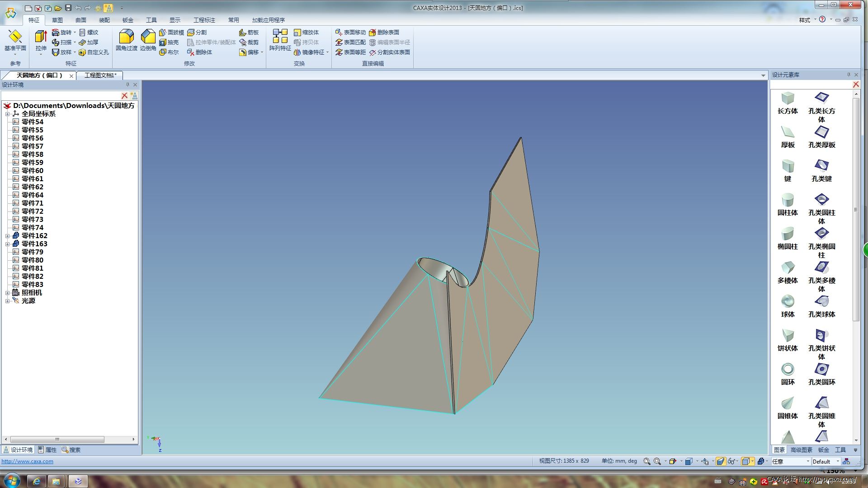Select the 拉伸 extrude tool
The image size is (868, 488).
[41, 42]
